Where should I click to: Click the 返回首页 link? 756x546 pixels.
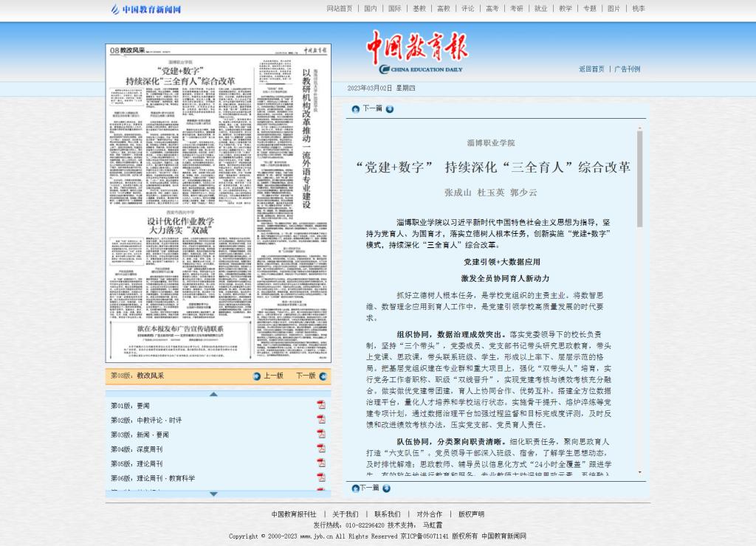point(591,69)
